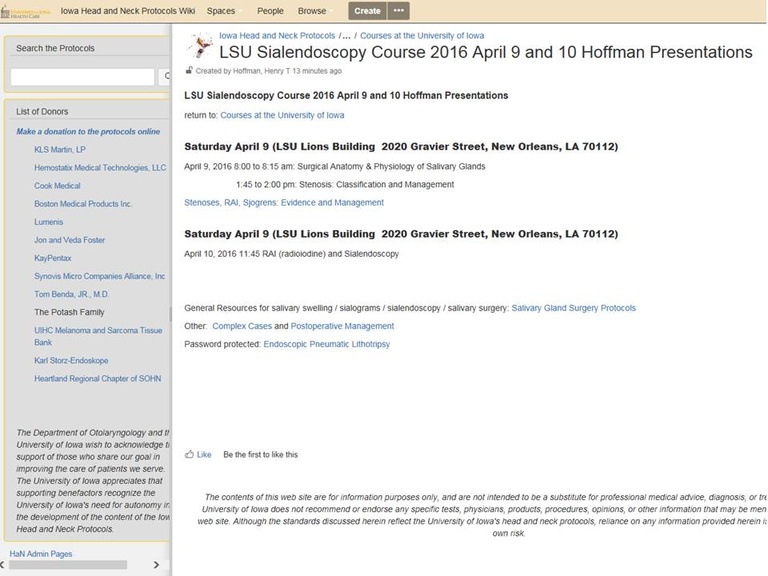
Task: Click the sidebar search button icon
Action: (165, 76)
